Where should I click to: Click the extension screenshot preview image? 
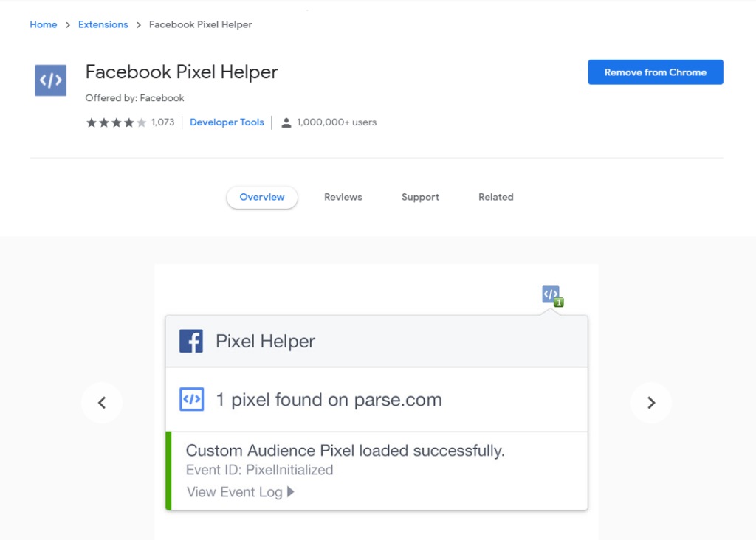[x=377, y=402]
